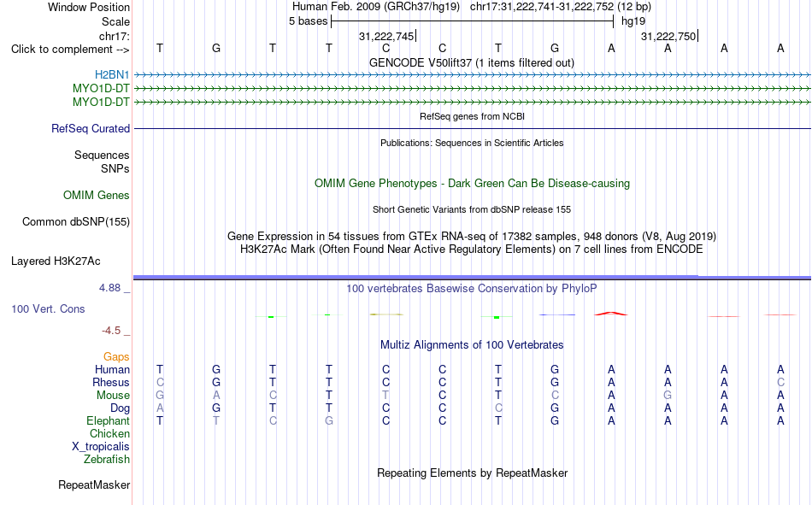
Task: Click the 31,222,745 ruler coordinate
Action: pos(386,36)
